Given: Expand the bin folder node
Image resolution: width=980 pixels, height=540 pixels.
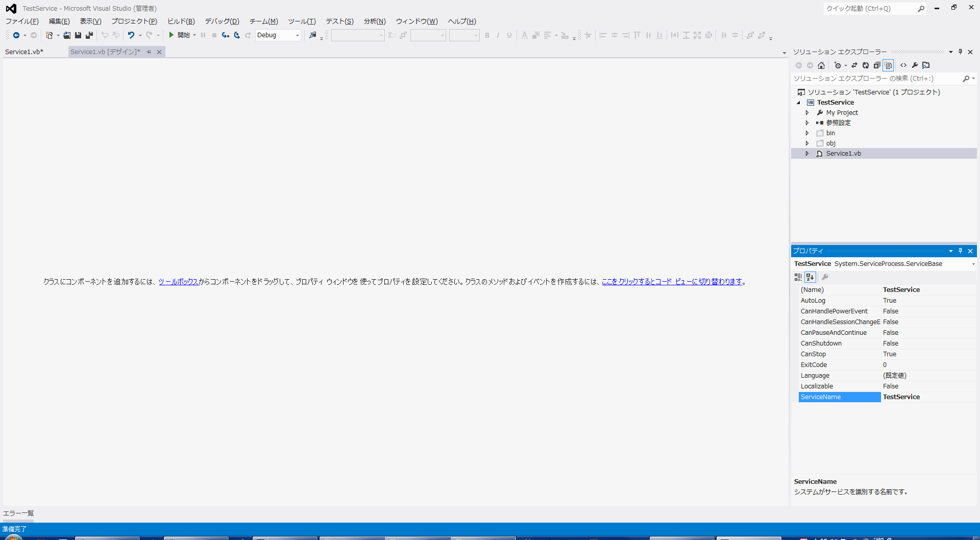Looking at the screenshot, I should [807, 133].
